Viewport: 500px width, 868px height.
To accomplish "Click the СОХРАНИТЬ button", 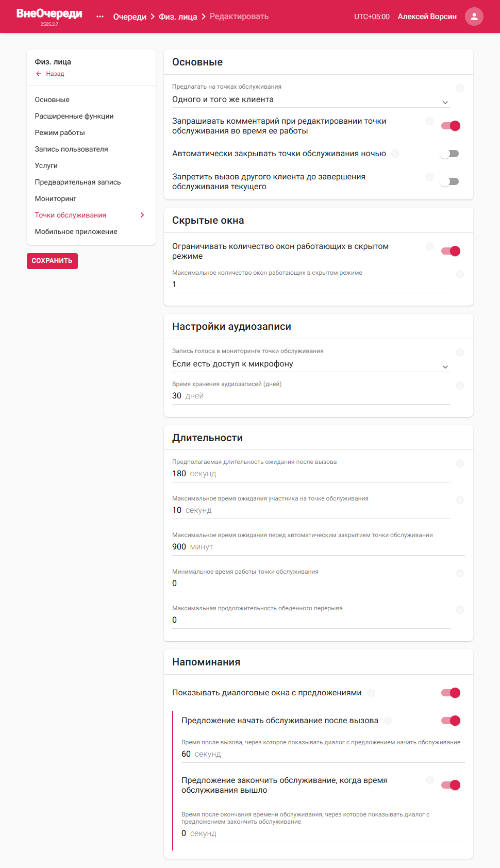I will pos(52,261).
